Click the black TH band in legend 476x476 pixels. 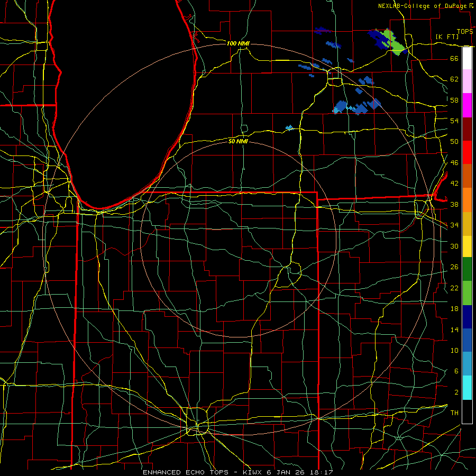click(x=467, y=411)
